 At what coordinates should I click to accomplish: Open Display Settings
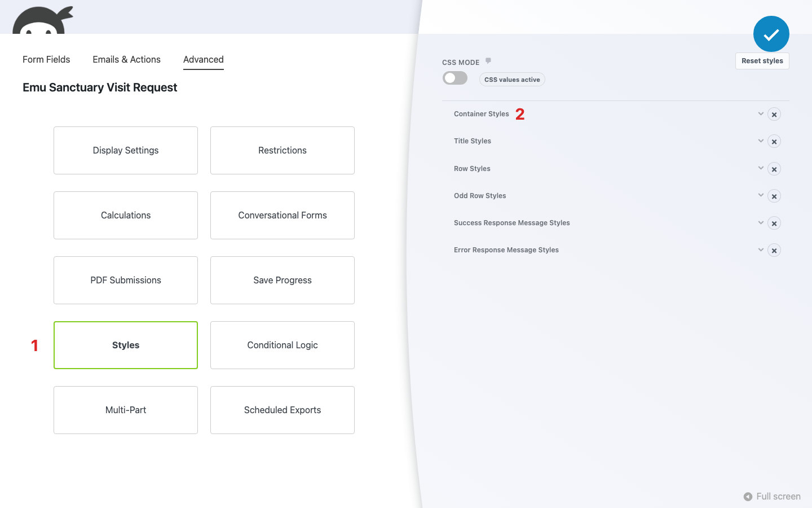tap(126, 150)
